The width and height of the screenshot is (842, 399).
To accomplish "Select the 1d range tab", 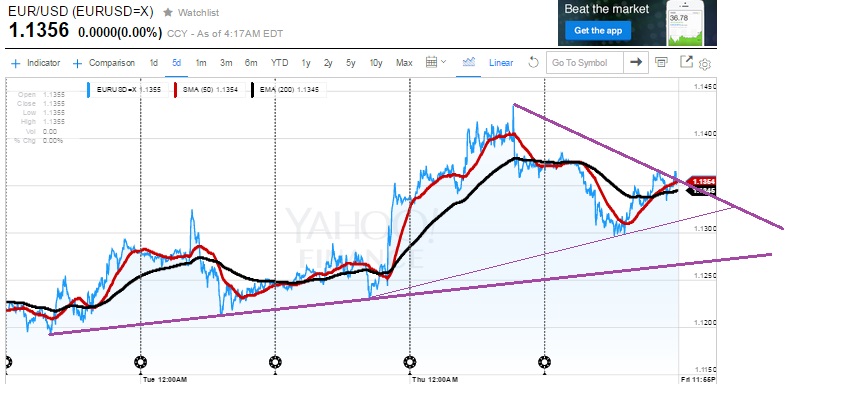I will 154,63.
